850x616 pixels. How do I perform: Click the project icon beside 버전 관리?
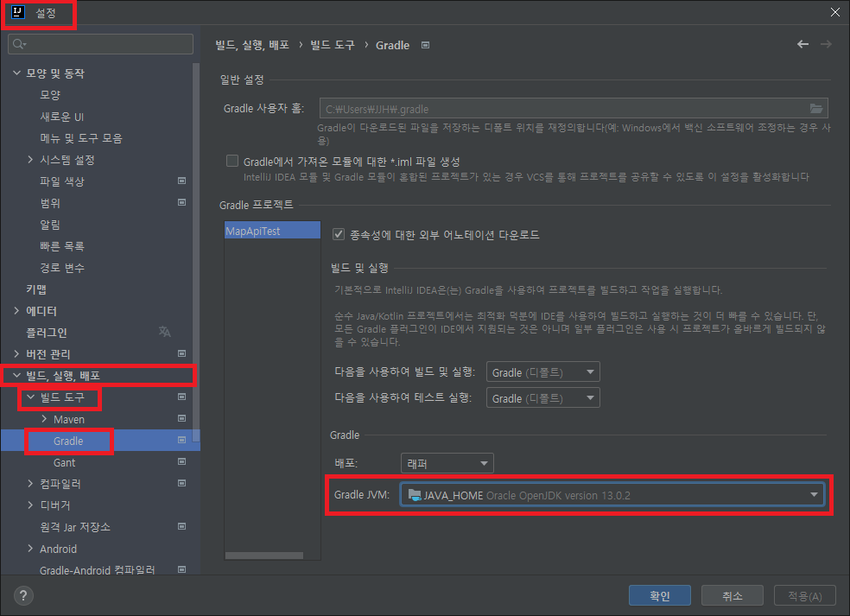coord(182,353)
